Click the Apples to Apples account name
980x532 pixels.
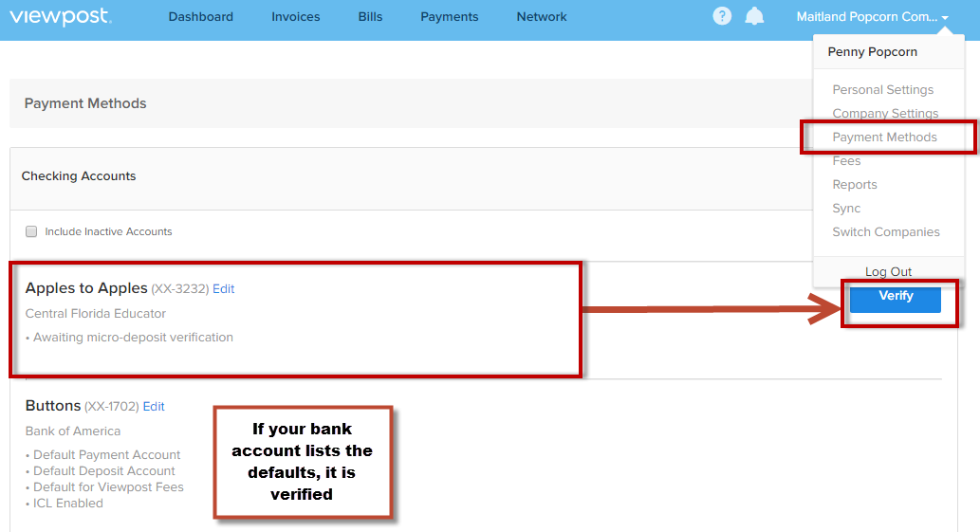[x=86, y=288]
